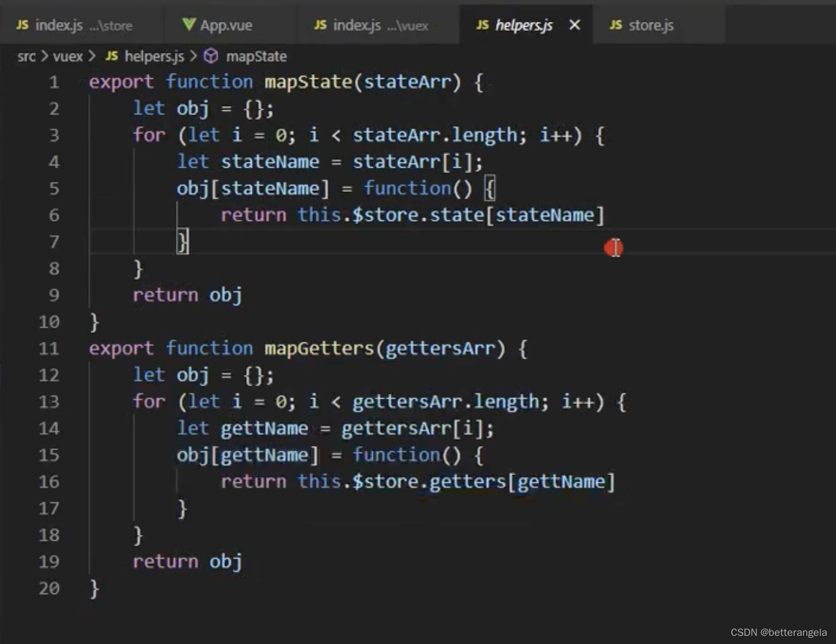836x644 pixels.
Task: Click 'stateName' variable declaration on line 4
Action: [x=270, y=162]
